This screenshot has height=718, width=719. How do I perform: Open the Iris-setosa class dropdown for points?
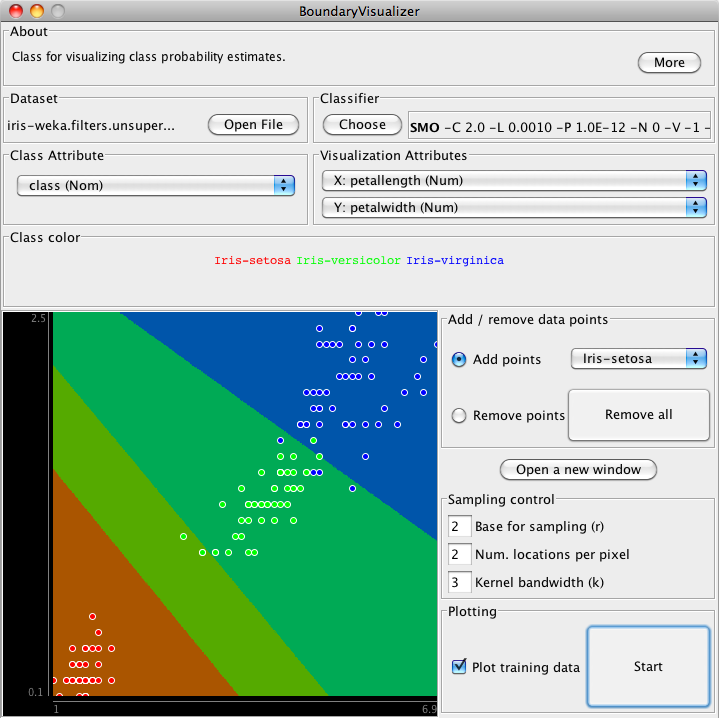(637, 359)
